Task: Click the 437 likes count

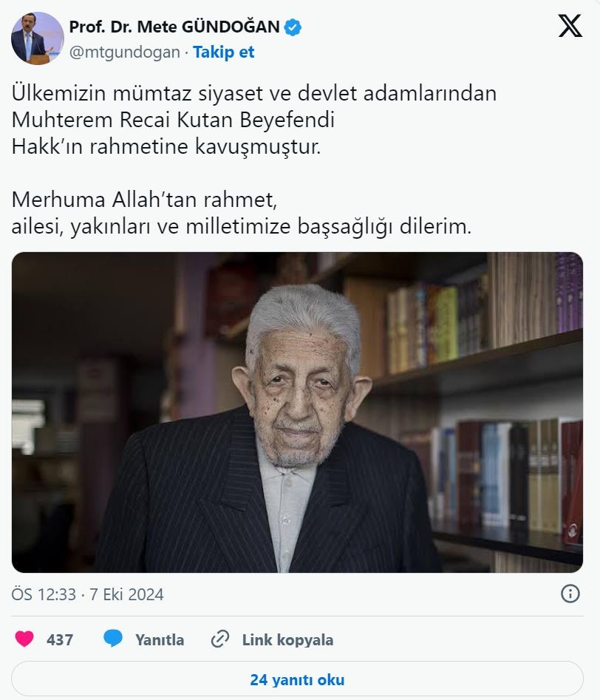Action: pos(60,639)
